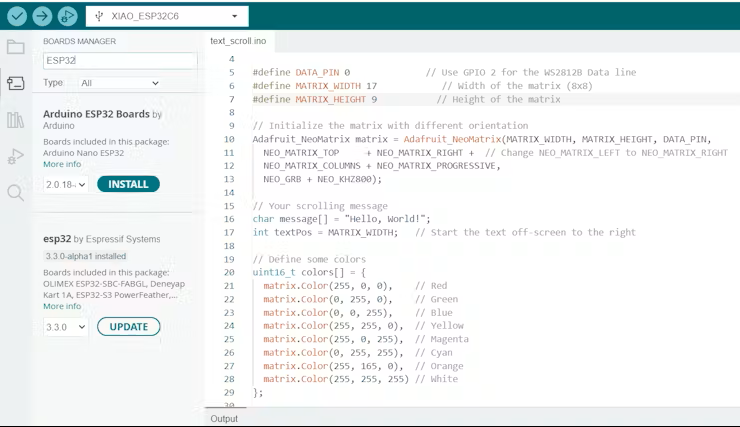The height and width of the screenshot is (427, 740).
Task: Click the Define some colors comment
Action: tap(309, 259)
